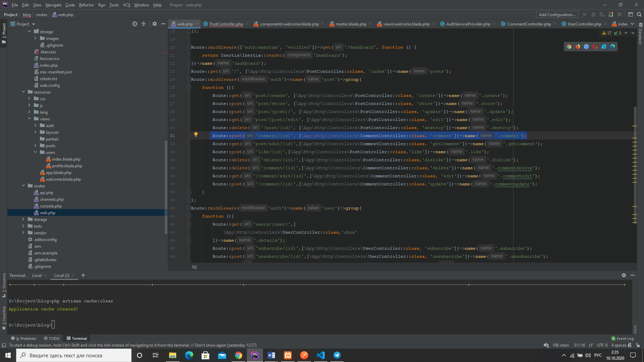Toggle read-only lock icon in status bar
644x362 pixels.
(x=638, y=345)
